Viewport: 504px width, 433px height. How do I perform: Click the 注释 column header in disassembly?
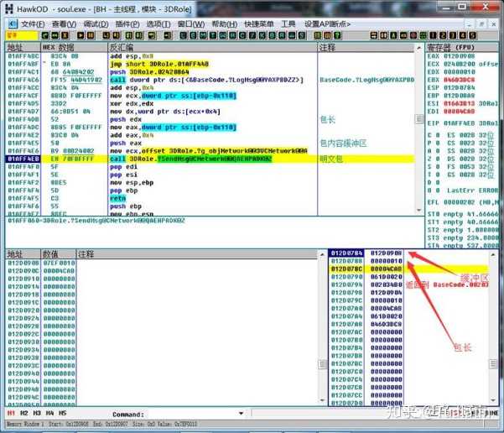[366, 47]
